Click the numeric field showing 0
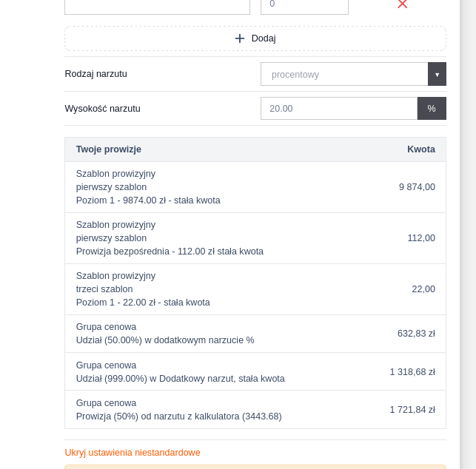Image resolution: width=476 pixels, height=469 pixels. pos(304,6)
